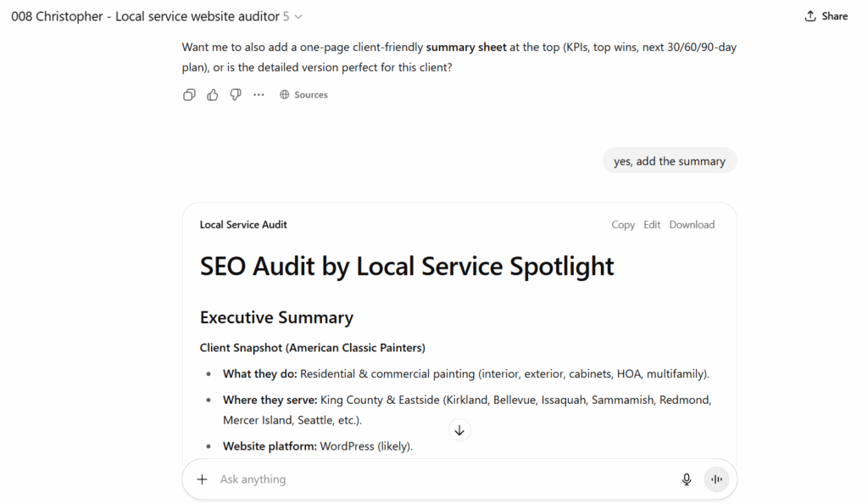Copy the Local Service Audit document
The width and height of the screenshot is (868, 504).
click(x=623, y=225)
